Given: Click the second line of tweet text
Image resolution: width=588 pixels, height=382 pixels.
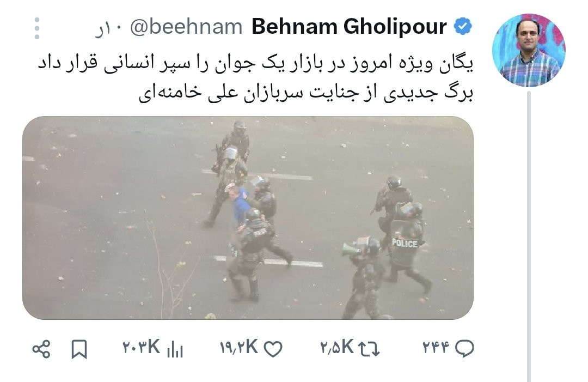Looking at the screenshot, I should tap(306, 93).
